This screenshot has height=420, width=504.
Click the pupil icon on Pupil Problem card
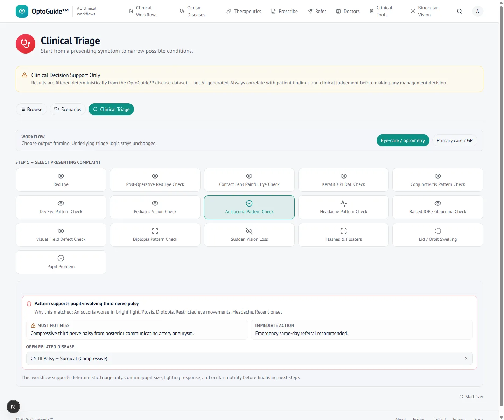(x=61, y=258)
